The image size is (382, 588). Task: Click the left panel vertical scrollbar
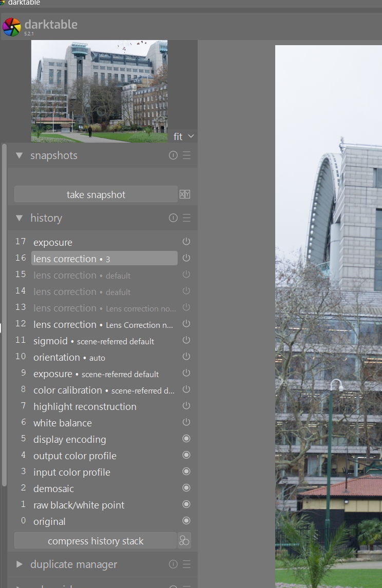click(4, 315)
